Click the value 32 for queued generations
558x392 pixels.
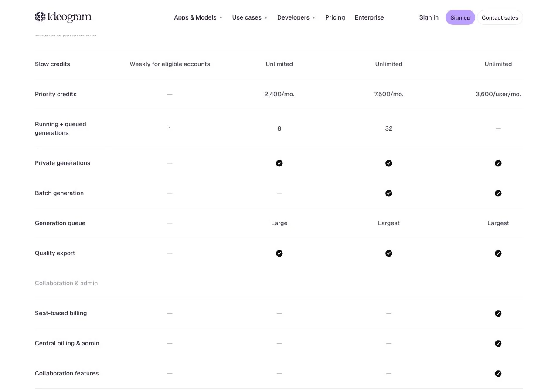389,128
